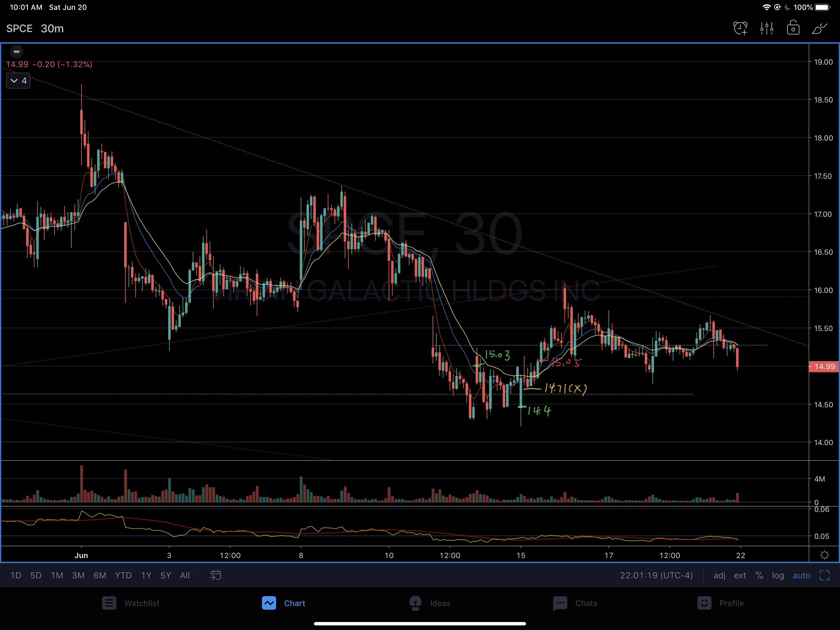840x630 pixels.
Task: Toggle percent scale mode
Action: [759, 575]
